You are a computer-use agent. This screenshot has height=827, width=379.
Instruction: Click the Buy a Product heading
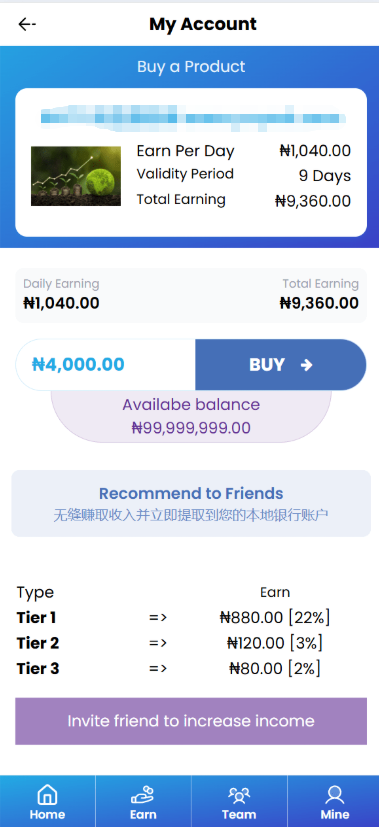[x=191, y=67]
